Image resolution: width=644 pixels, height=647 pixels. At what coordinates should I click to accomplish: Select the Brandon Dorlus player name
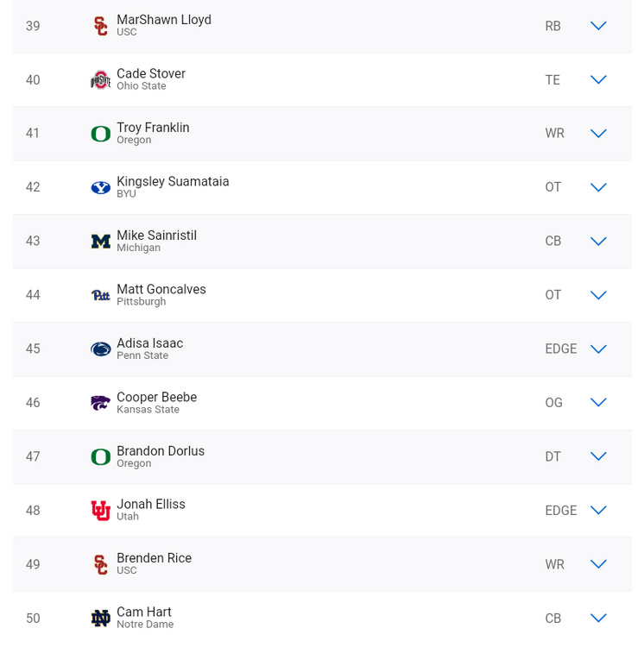click(x=161, y=451)
